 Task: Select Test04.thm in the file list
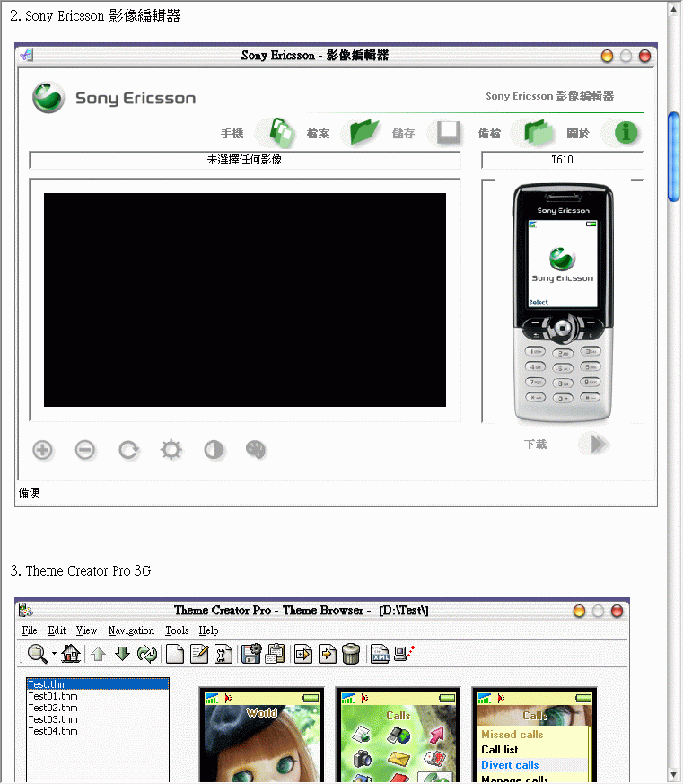[53, 731]
